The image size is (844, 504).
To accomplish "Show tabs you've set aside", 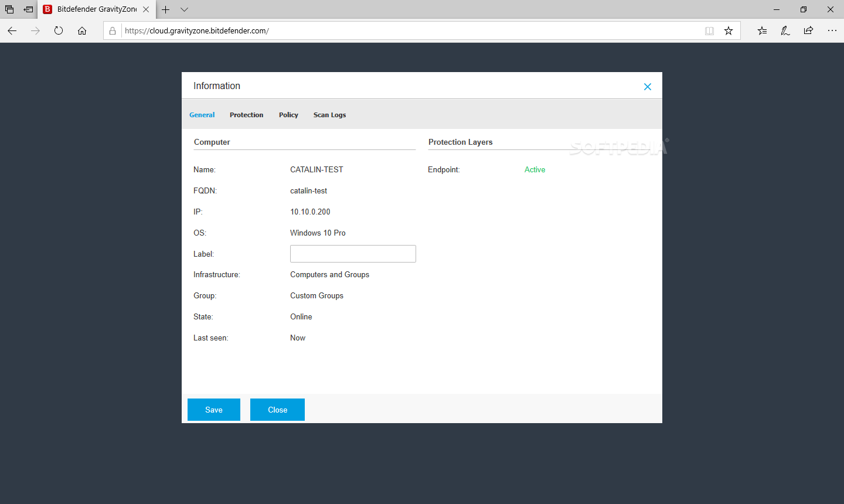I will click(x=9, y=9).
